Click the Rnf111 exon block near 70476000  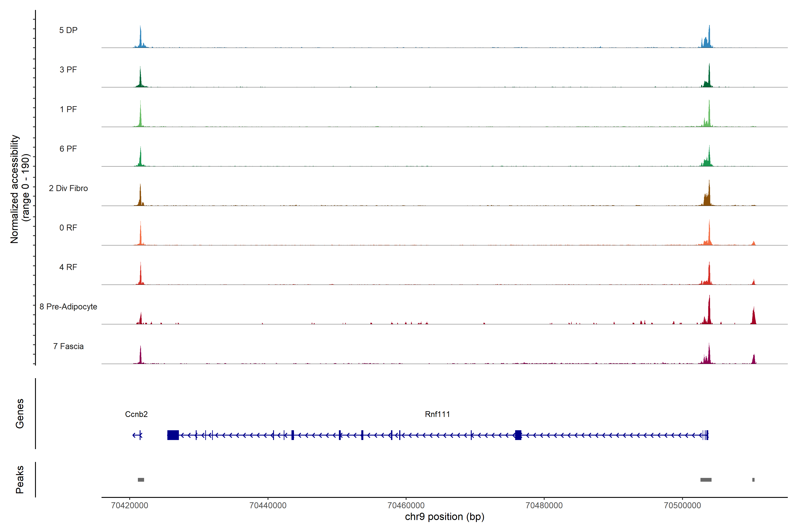click(x=518, y=435)
